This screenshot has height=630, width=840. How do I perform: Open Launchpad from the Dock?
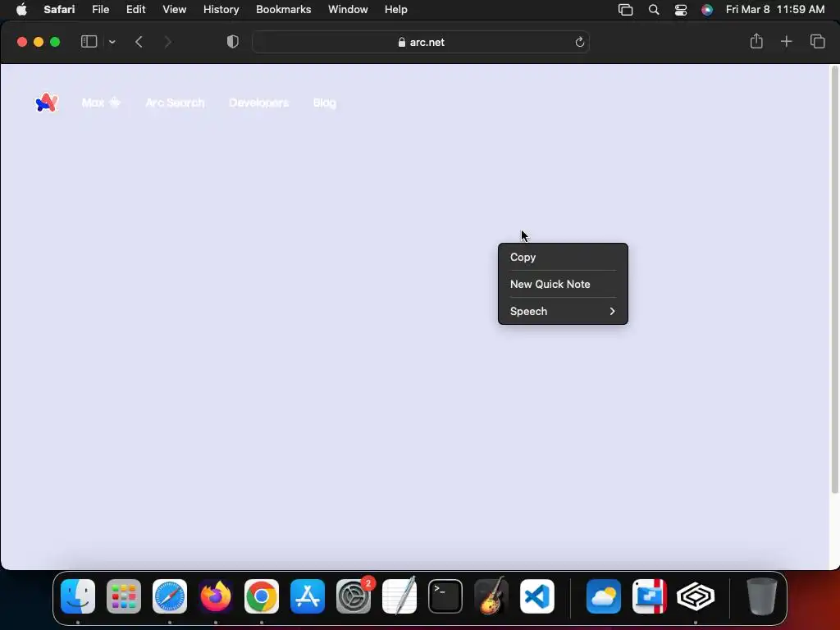click(124, 596)
